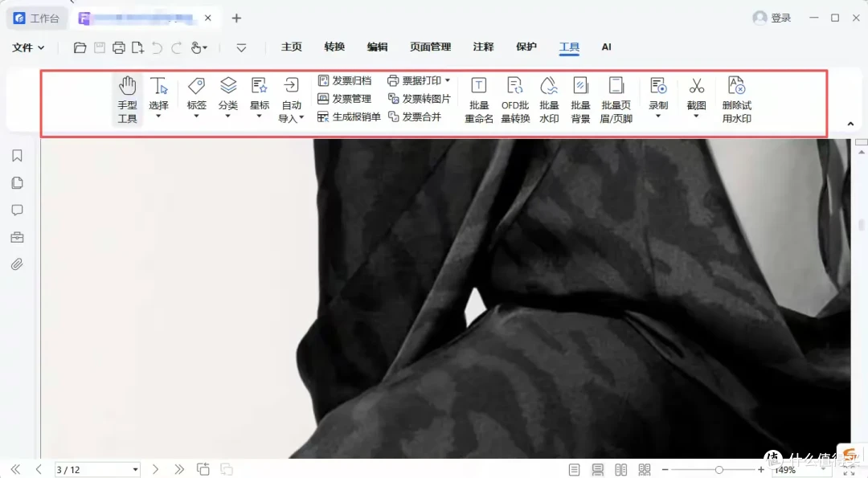This screenshot has height=478, width=868.
Task: Go to the previous page
Action: pyautogui.click(x=39, y=470)
